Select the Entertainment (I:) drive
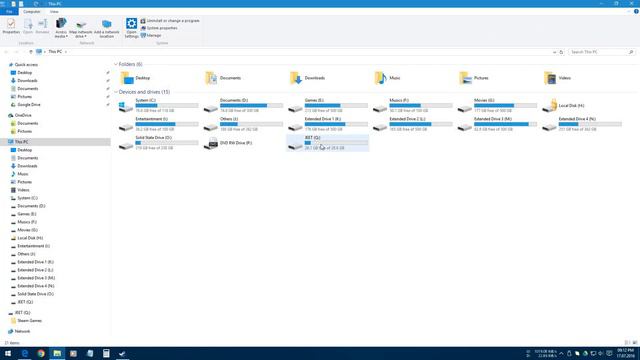 158,124
